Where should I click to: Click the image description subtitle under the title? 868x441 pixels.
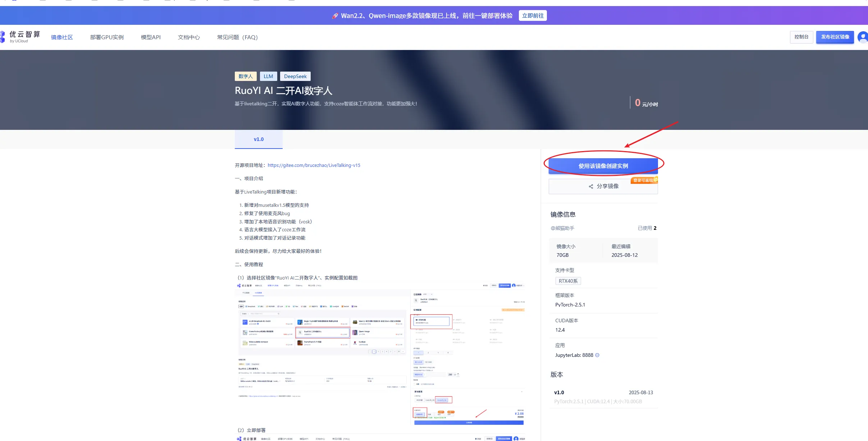pos(326,104)
